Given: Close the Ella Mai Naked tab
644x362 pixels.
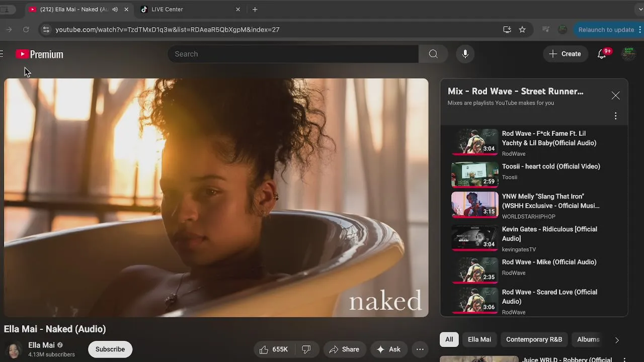Looking at the screenshot, I should click(x=126, y=9).
